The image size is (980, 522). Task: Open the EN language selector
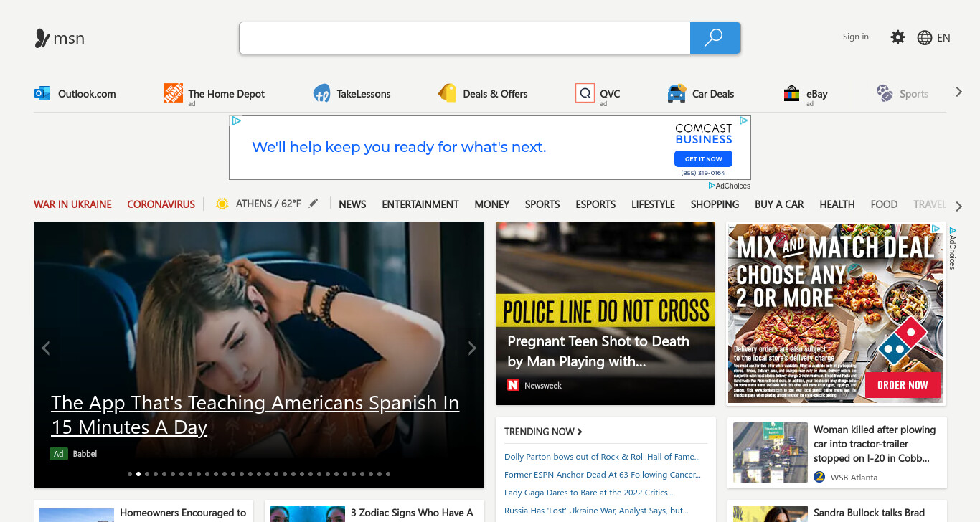[943, 38]
